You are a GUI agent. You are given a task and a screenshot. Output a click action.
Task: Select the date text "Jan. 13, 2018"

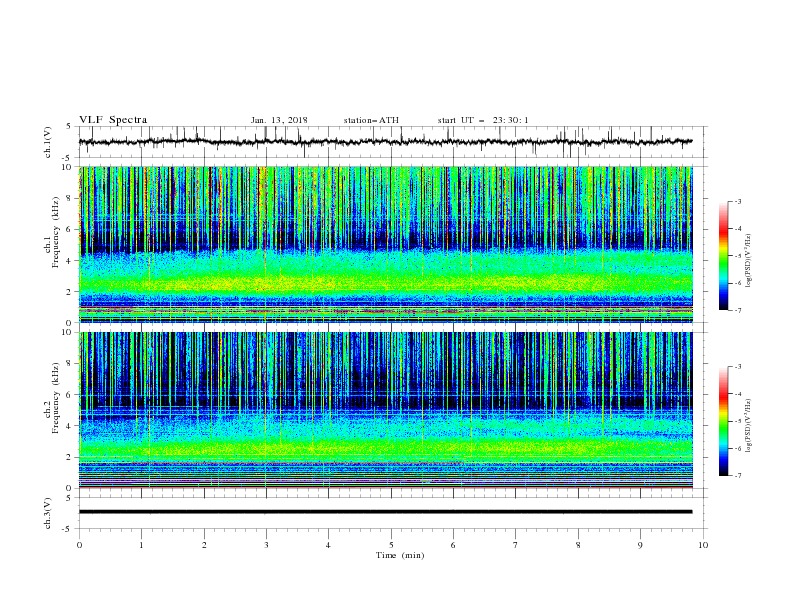[x=279, y=120]
